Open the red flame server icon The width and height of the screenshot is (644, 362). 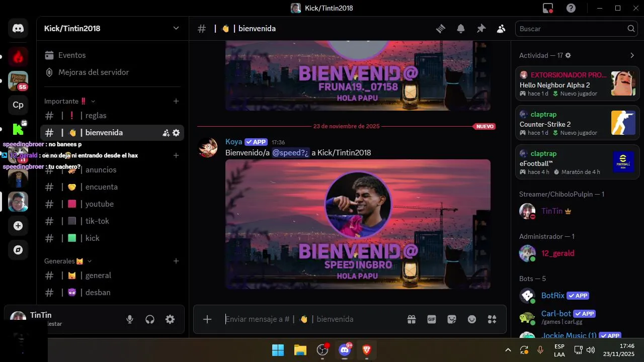point(18,57)
